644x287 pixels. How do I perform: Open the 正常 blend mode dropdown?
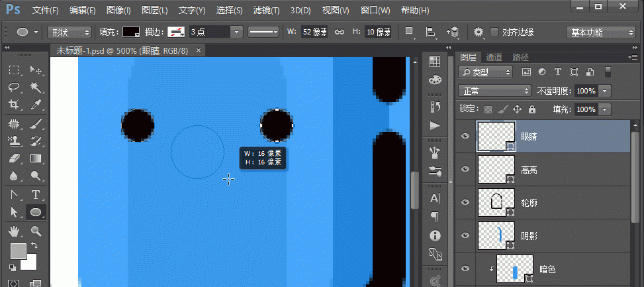pos(495,90)
